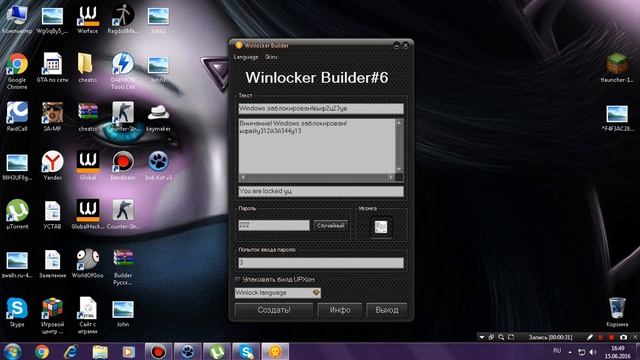The height and width of the screenshot is (360, 640).
Task: Click the RU language indicator in the tray
Action: coord(557,351)
